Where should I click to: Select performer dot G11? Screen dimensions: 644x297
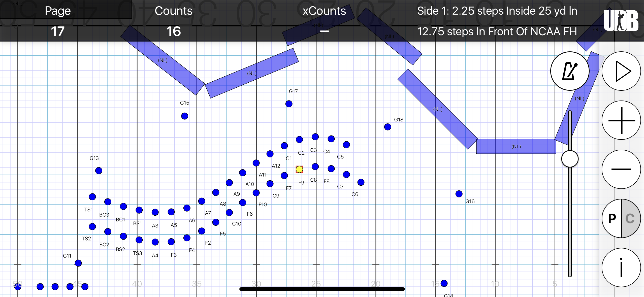coord(78,263)
